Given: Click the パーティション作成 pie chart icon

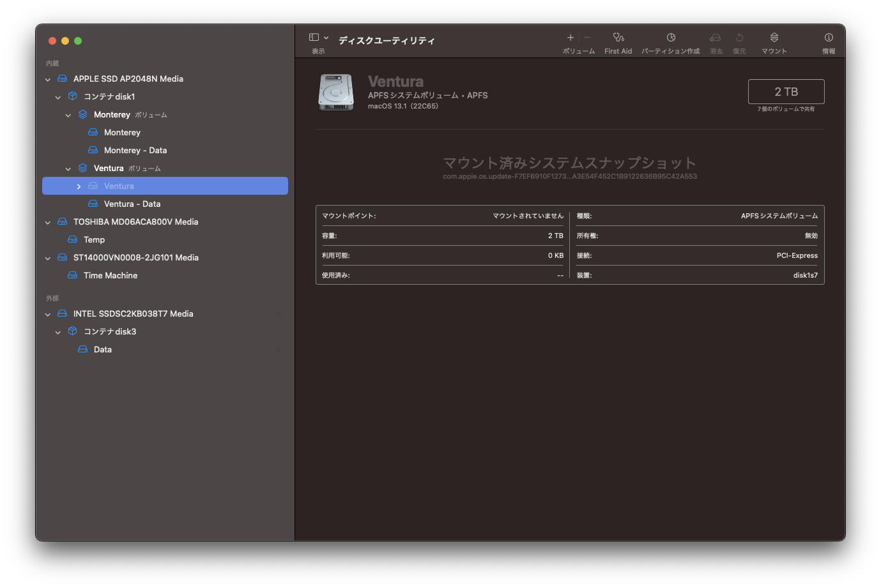Looking at the screenshot, I should [671, 38].
